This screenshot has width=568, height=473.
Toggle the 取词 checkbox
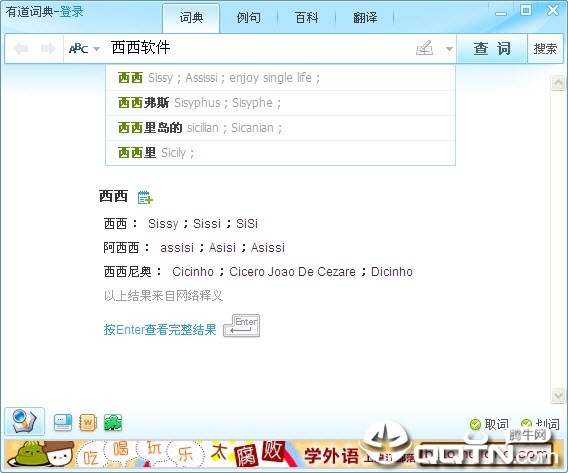475,424
